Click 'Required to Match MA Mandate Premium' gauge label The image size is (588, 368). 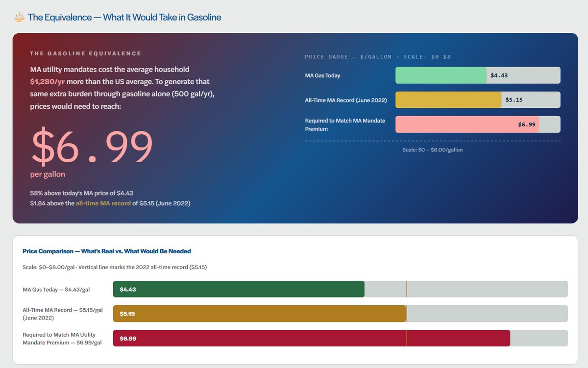click(345, 124)
